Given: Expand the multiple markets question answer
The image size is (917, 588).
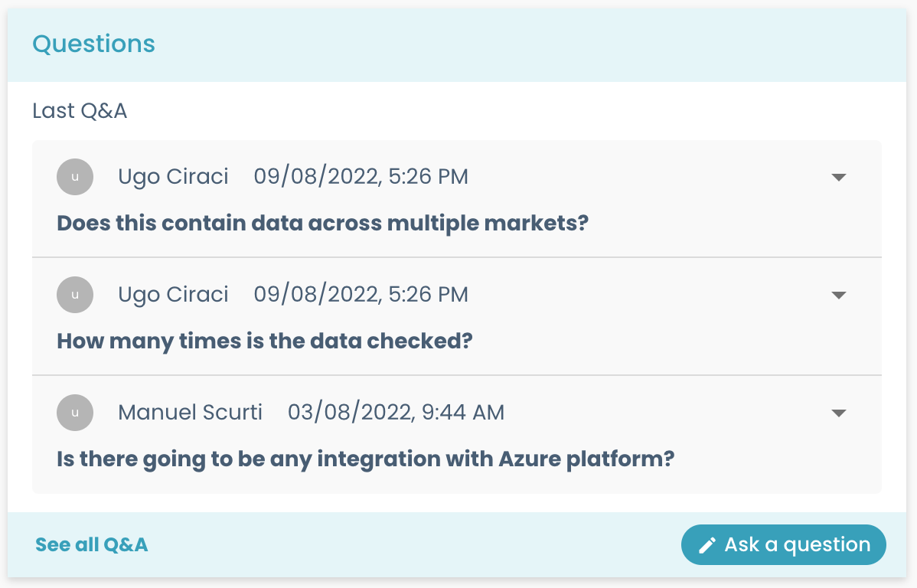Looking at the screenshot, I should pyautogui.click(x=839, y=177).
